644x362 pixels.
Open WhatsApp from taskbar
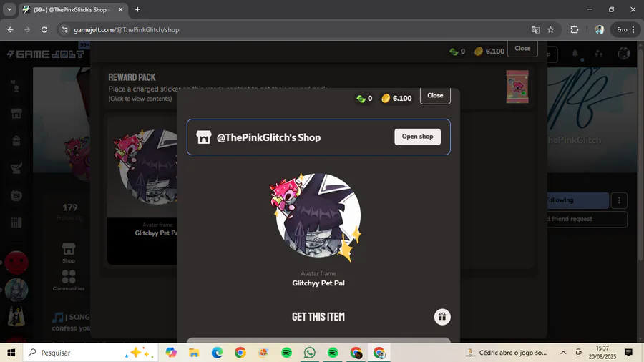pyautogui.click(x=309, y=353)
